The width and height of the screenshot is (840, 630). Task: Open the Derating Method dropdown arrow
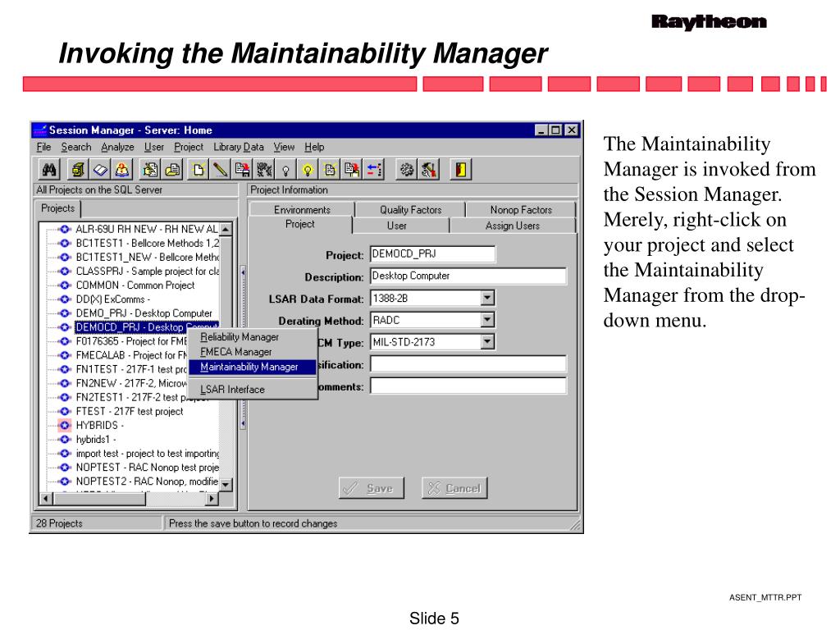coord(487,320)
